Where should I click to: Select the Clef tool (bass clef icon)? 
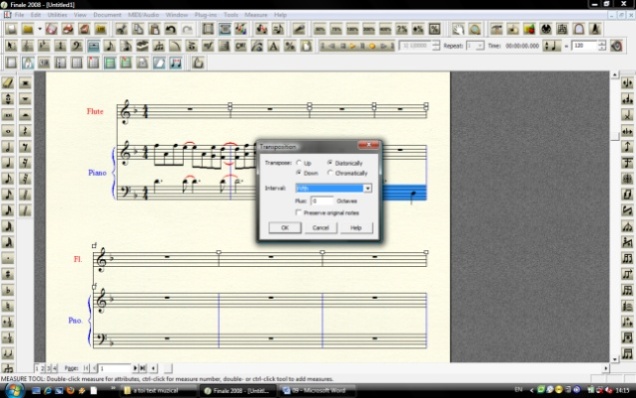click(77, 46)
